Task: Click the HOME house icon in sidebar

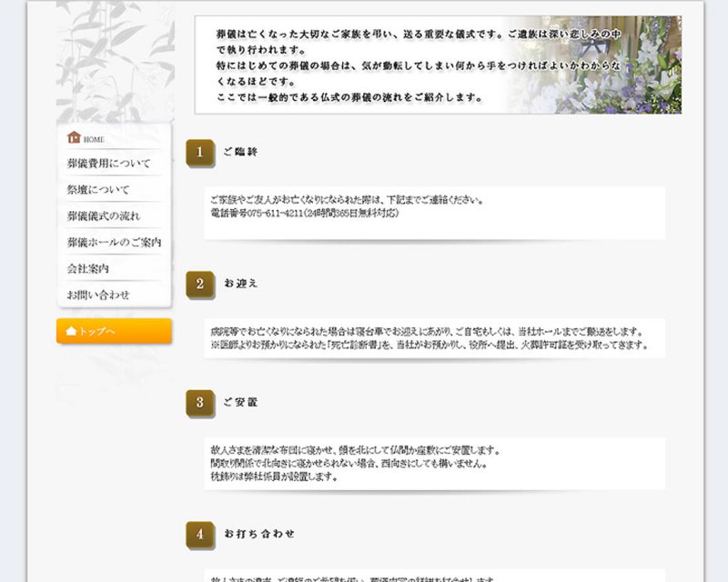Action: point(75,138)
